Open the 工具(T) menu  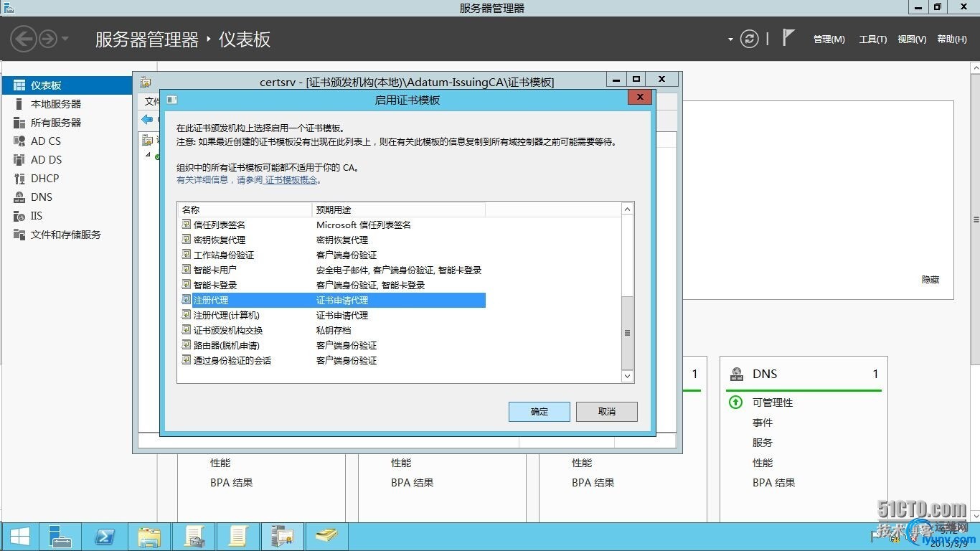[873, 39]
